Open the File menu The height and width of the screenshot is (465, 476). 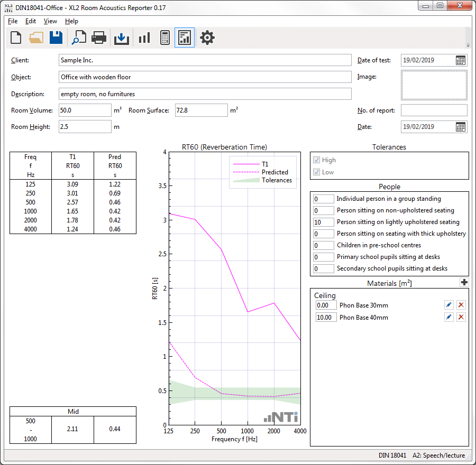pos(13,21)
